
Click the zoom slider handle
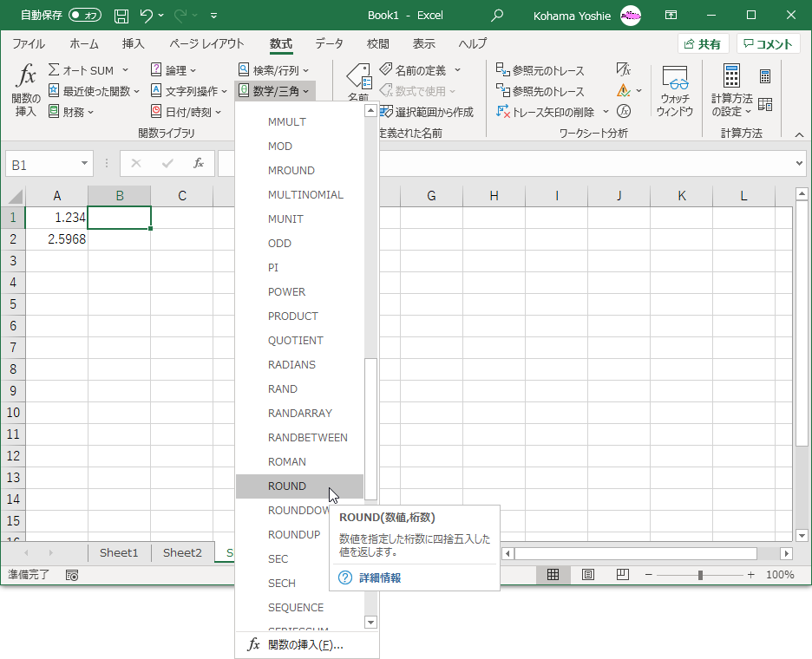[x=700, y=575]
